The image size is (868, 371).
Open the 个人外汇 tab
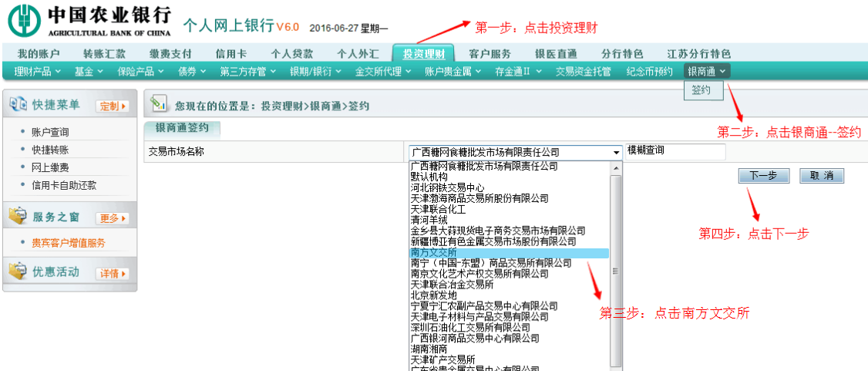click(358, 54)
